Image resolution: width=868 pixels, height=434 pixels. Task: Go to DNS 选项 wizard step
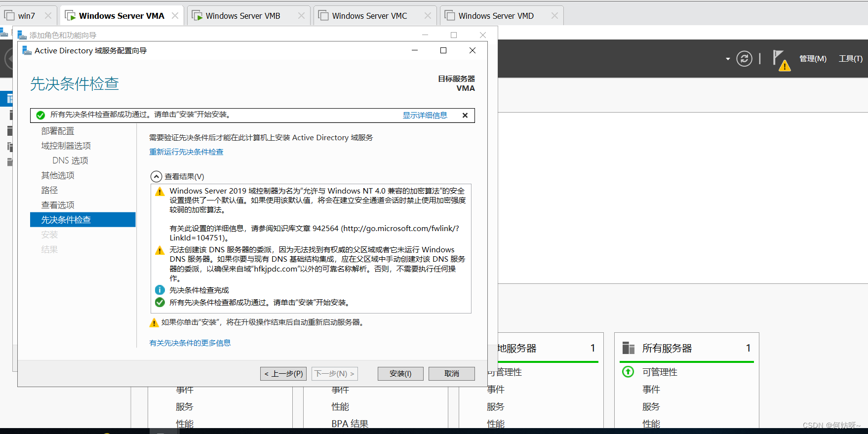click(x=70, y=161)
